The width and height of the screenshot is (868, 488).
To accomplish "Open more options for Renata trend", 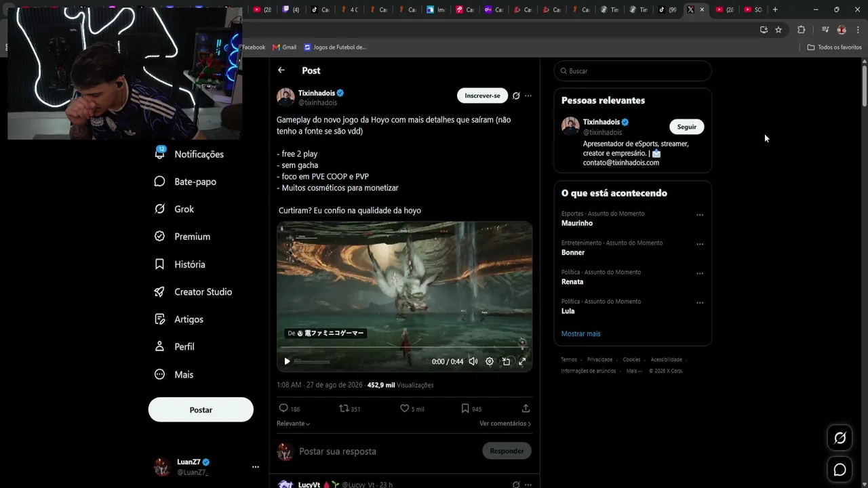I will (x=700, y=274).
